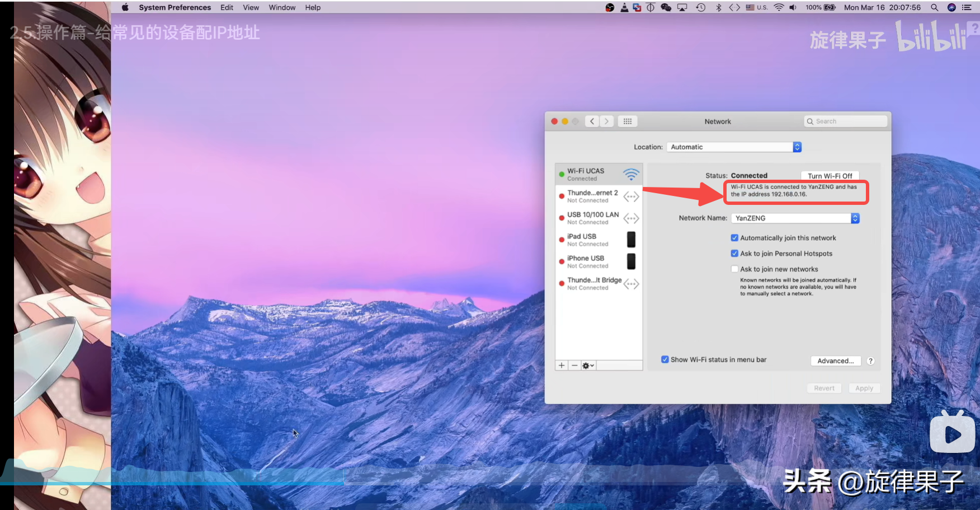Image resolution: width=980 pixels, height=510 pixels.
Task: Toggle Show Wi-Fi status in menu bar
Action: tap(665, 360)
